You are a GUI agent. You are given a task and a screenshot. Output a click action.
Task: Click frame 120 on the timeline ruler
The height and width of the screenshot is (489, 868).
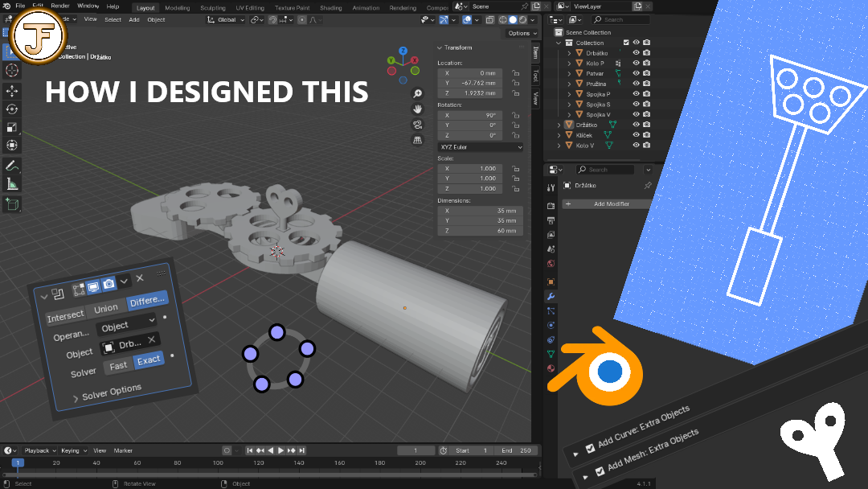[259, 462]
